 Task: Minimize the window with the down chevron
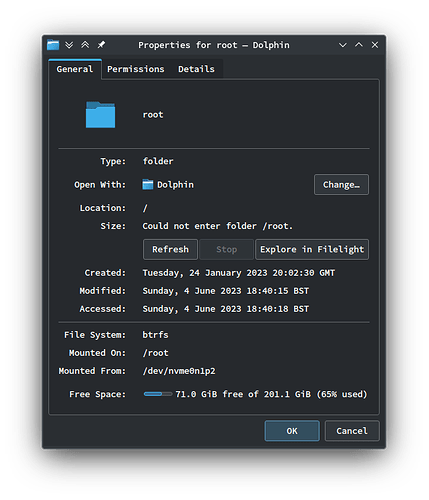tap(343, 45)
